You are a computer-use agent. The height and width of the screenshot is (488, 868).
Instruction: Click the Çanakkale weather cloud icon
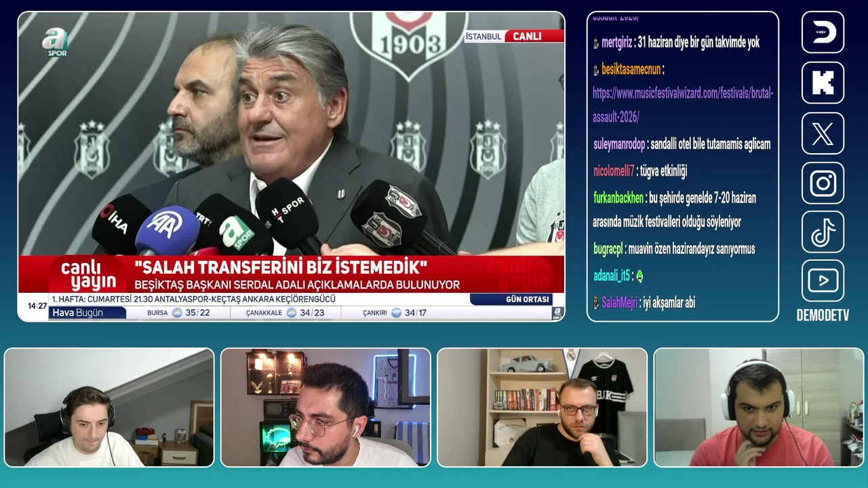tap(292, 312)
